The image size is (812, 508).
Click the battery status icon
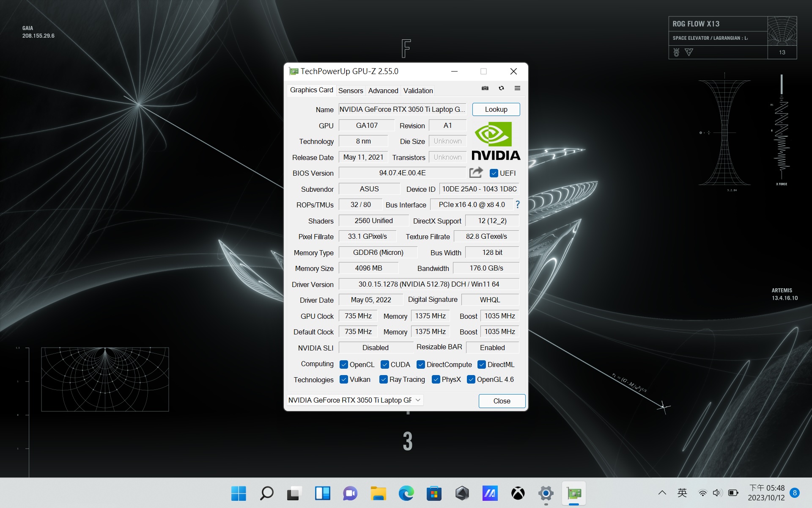click(733, 493)
